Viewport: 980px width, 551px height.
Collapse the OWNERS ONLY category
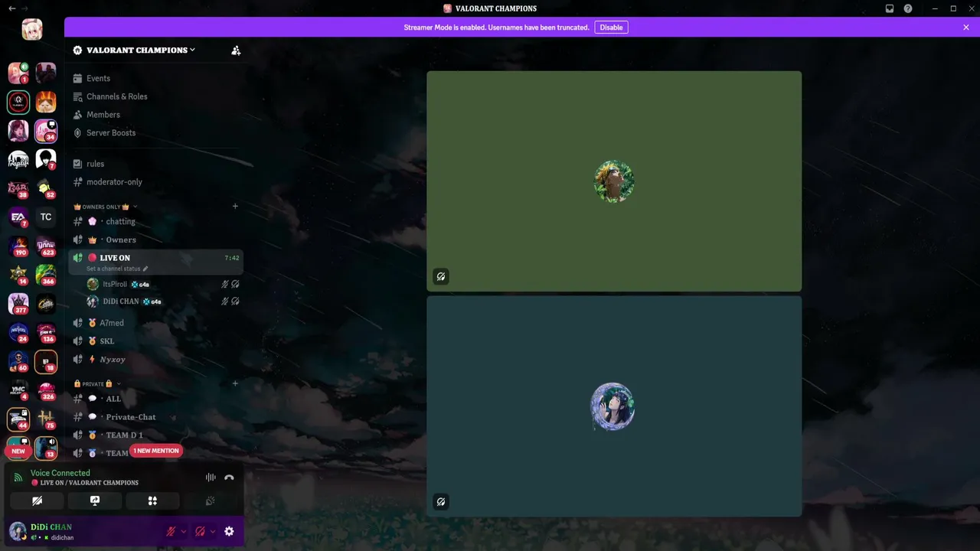(106, 207)
